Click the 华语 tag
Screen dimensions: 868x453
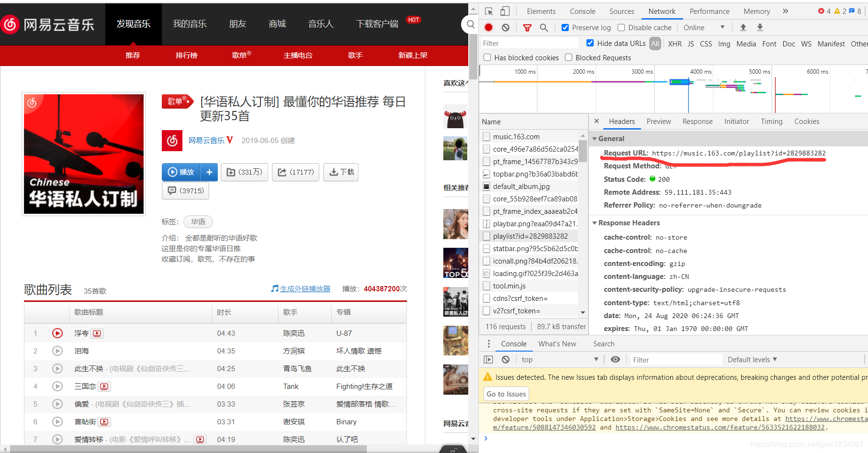coord(198,221)
